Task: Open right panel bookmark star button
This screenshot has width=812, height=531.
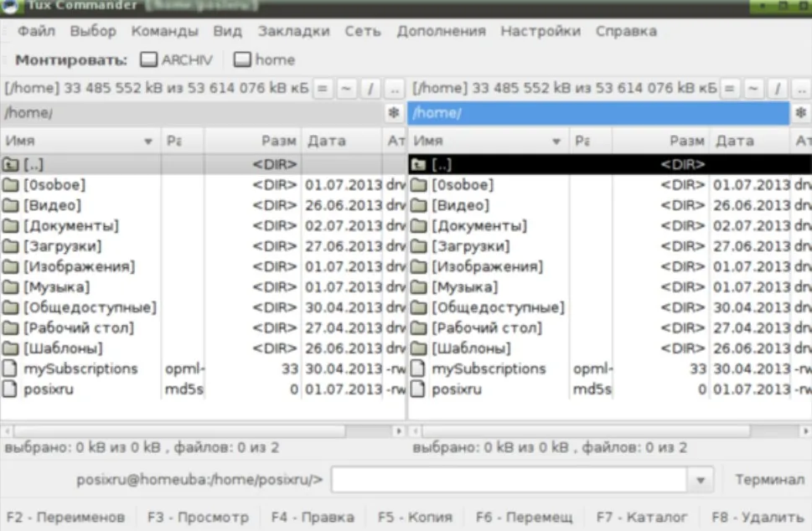Action: coord(801,113)
